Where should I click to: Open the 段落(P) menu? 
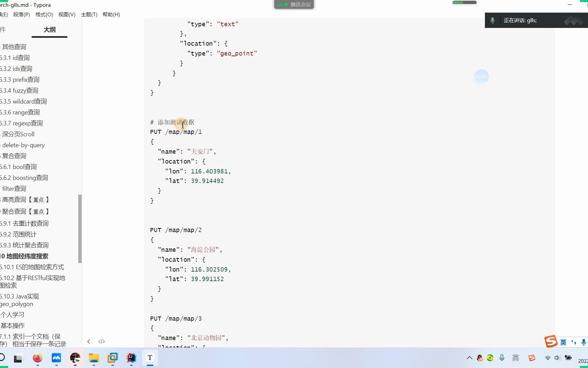click(21, 15)
